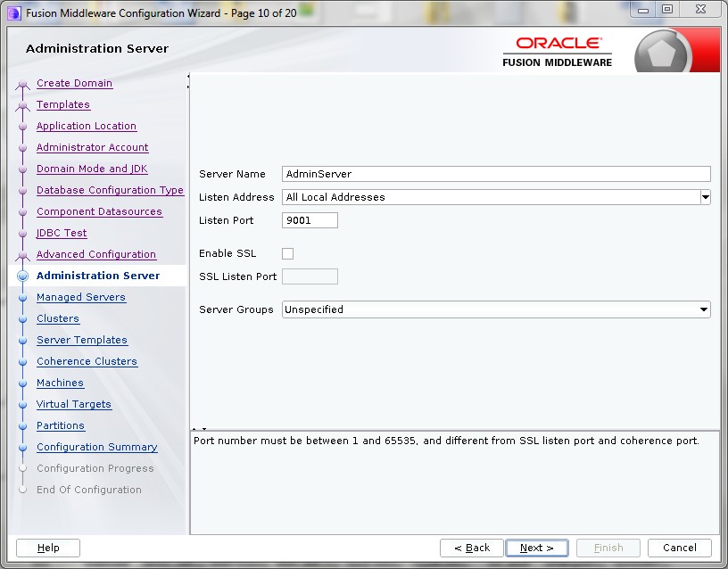728x569 pixels.
Task: Click the Application Location step bullet
Action: [22, 127]
